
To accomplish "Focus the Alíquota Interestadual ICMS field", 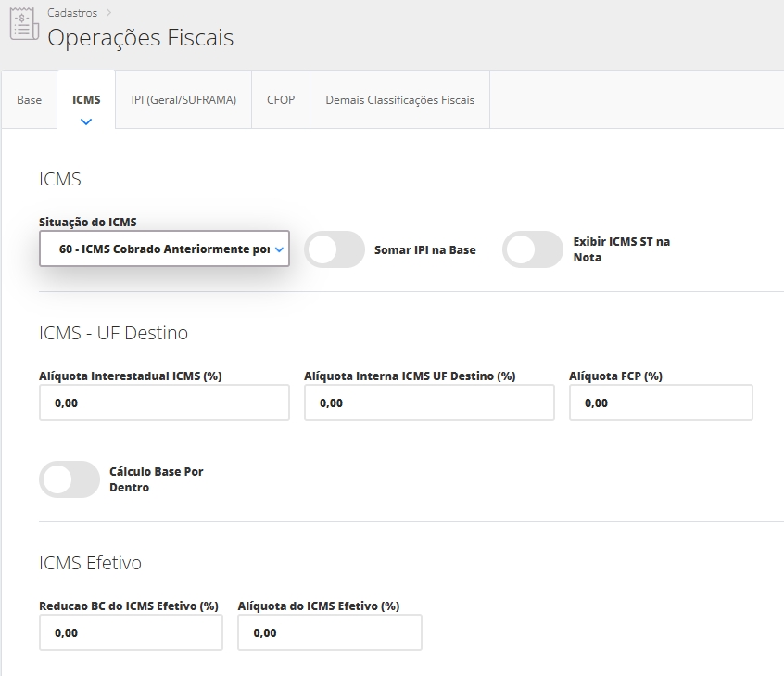I will 164,403.
